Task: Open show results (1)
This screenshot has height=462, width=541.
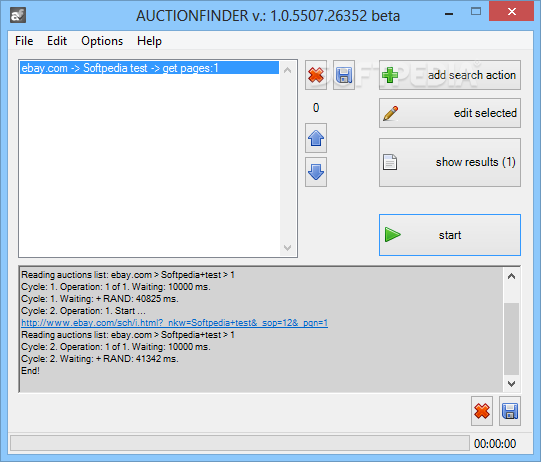Action: (x=450, y=163)
